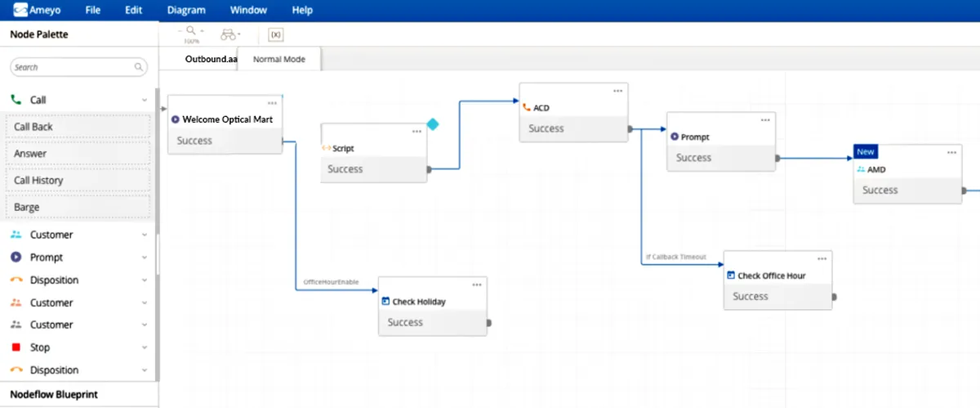Click the red Stop category icon
Viewport: 980px width, 408px height.
16,347
